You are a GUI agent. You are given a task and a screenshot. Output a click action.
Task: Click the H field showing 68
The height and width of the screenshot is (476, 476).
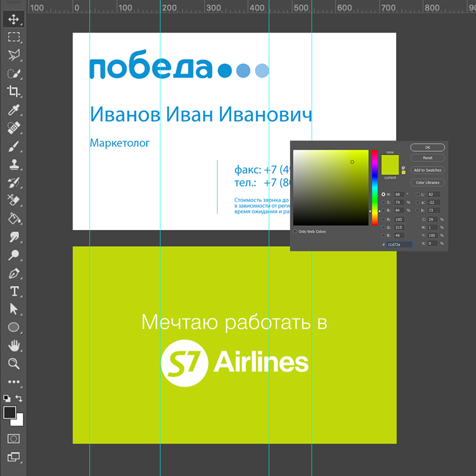(399, 194)
